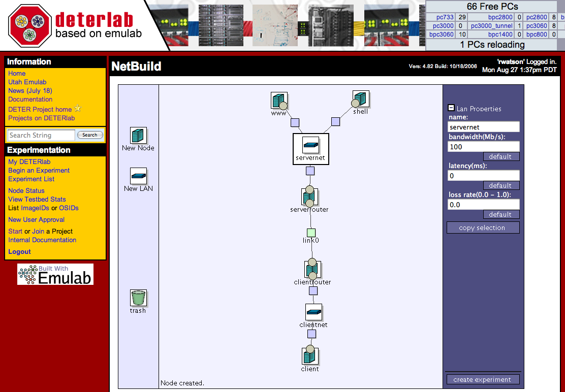Select the www node icon

coord(278,100)
